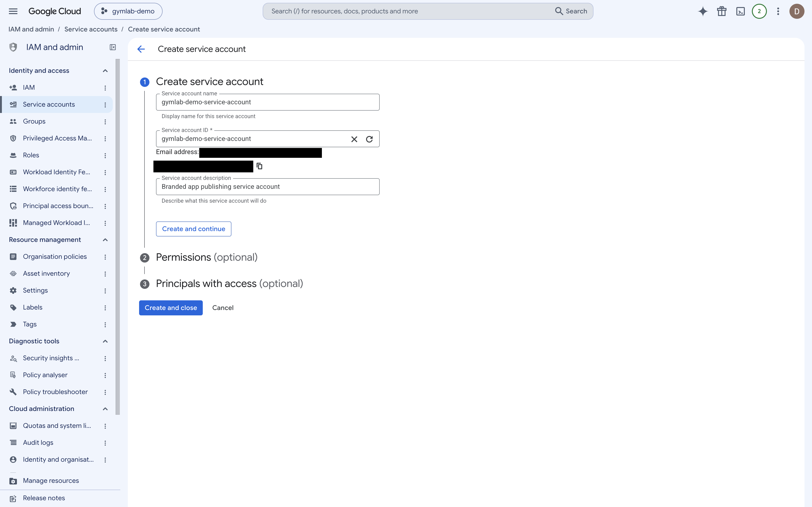Click the Create and continue button

[194, 229]
